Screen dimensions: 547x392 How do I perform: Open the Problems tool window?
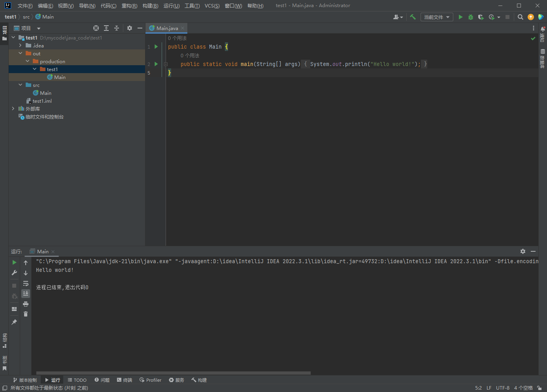point(102,380)
